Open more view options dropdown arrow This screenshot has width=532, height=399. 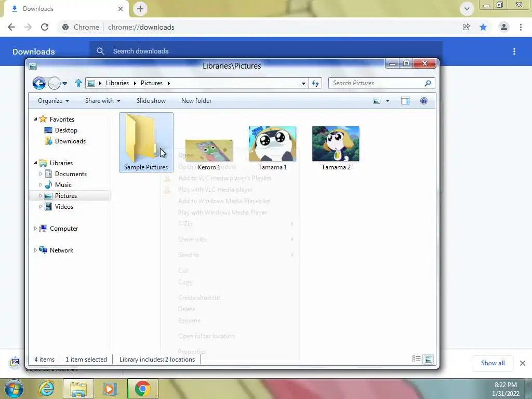388,101
